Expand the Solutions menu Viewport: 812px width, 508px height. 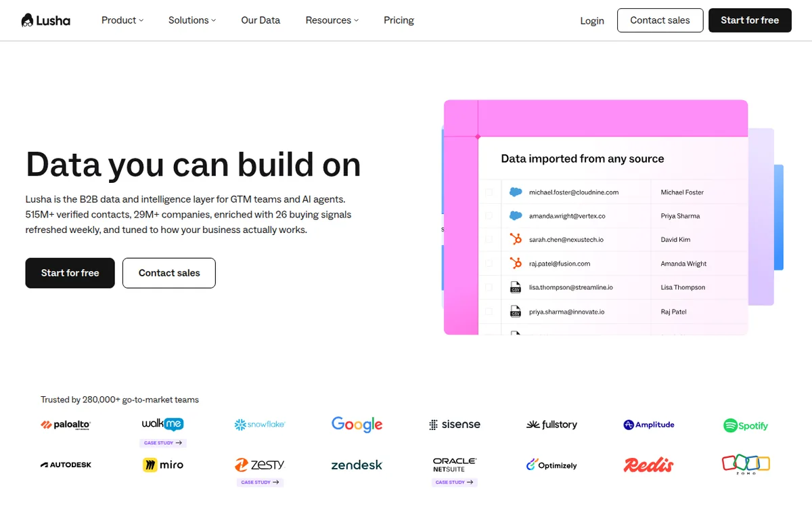coord(192,20)
